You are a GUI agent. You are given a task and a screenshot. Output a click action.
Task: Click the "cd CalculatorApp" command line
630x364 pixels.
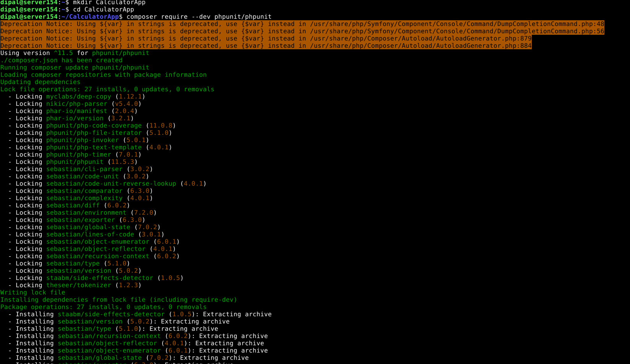coord(103,10)
